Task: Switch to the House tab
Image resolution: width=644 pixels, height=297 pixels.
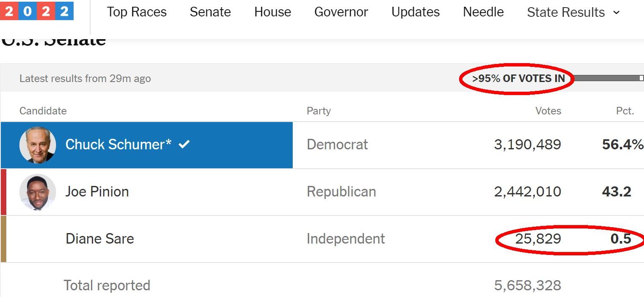Action: (x=273, y=12)
